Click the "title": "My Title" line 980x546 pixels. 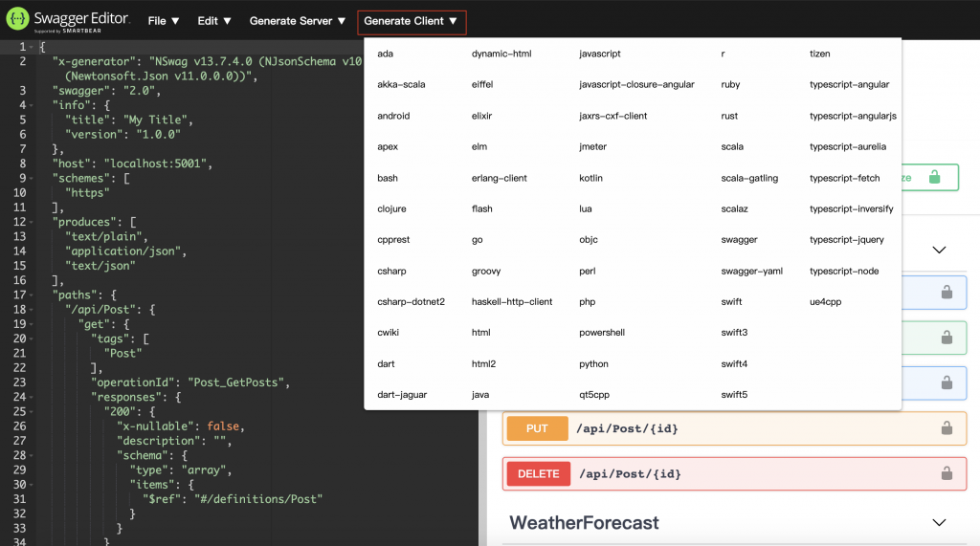129,120
